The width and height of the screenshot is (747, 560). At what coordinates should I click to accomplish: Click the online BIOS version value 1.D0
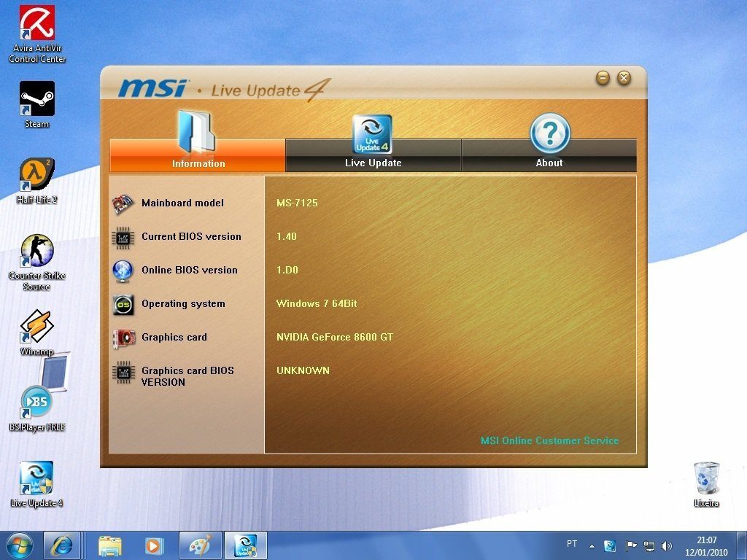coord(287,270)
